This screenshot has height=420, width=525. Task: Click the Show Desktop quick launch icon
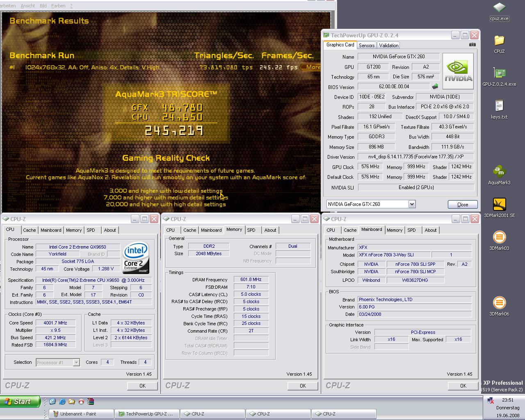52,402
